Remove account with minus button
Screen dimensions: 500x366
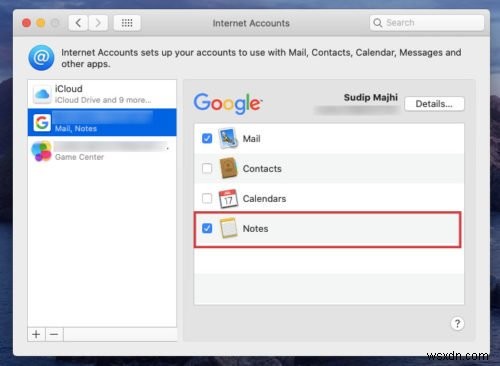point(54,334)
